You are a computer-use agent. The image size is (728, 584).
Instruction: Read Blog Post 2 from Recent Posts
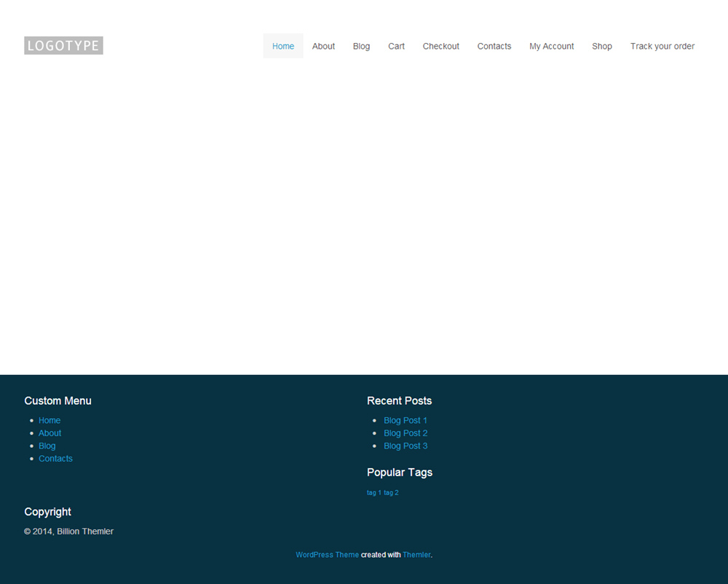pyautogui.click(x=405, y=433)
